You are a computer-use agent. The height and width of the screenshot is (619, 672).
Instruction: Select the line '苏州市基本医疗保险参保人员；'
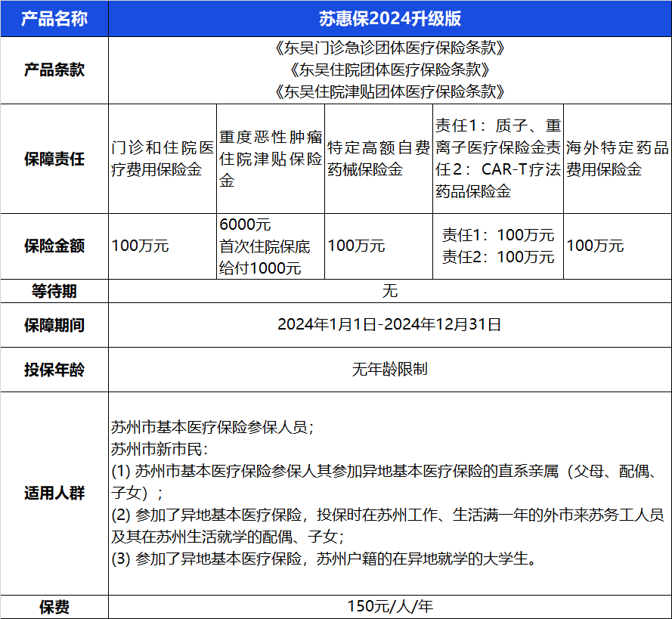[213, 428]
